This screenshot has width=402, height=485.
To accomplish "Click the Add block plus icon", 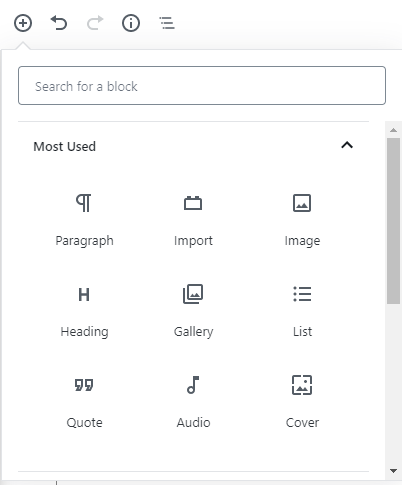I will (23, 23).
